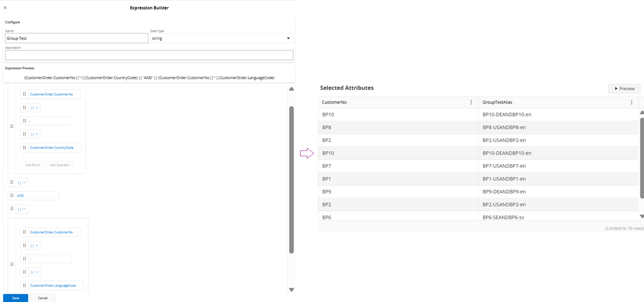Open the || operator dropdown directly below AND

[21, 209]
